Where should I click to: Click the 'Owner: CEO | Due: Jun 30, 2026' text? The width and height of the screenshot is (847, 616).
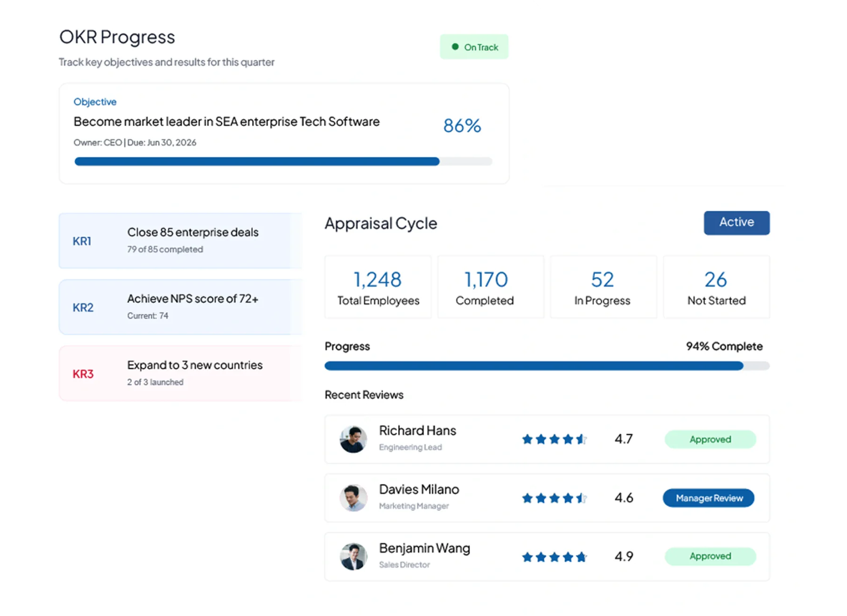point(135,142)
